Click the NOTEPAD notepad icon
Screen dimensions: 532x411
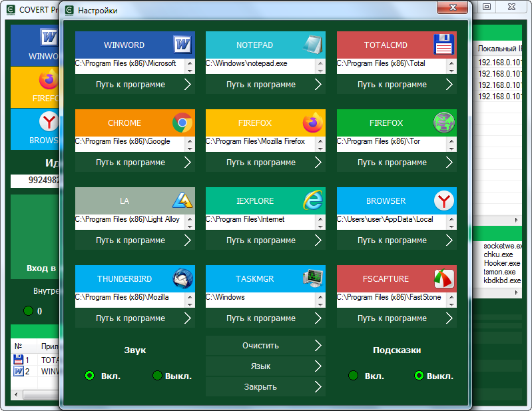point(313,45)
